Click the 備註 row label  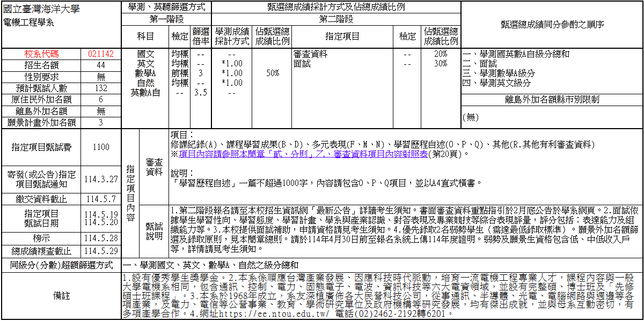[x=61, y=296]
